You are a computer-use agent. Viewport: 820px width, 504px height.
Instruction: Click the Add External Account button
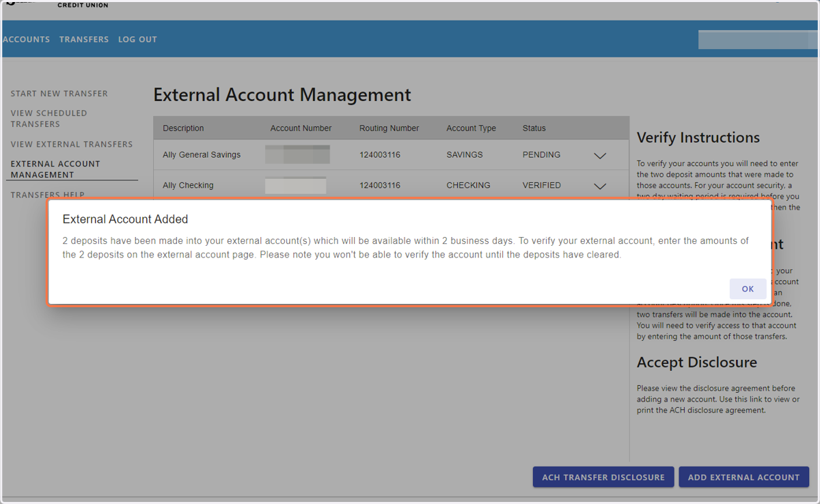pyautogui.click(x=743, y=477)
